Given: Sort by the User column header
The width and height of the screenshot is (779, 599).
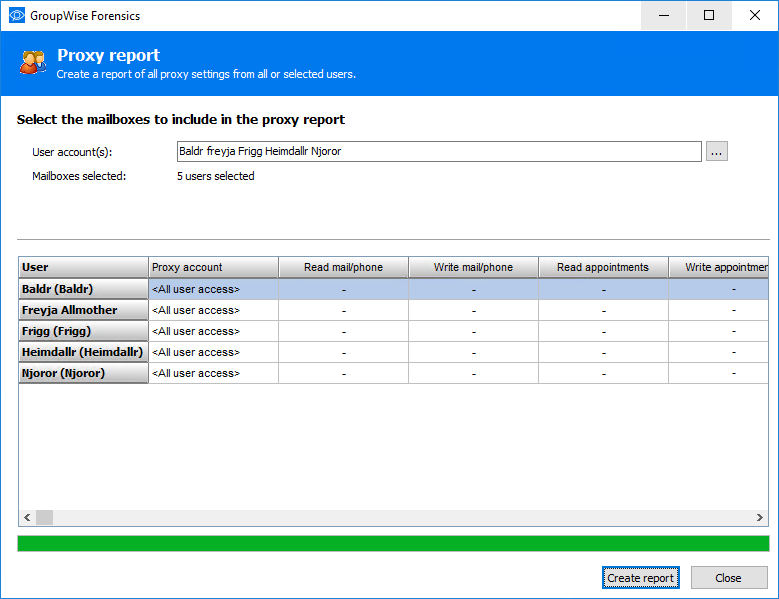Looking at the screenshot, I should pos(83,267).
